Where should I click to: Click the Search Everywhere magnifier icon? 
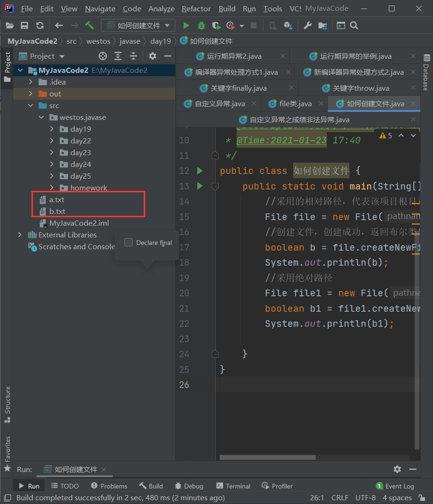(x=354, y=25)
